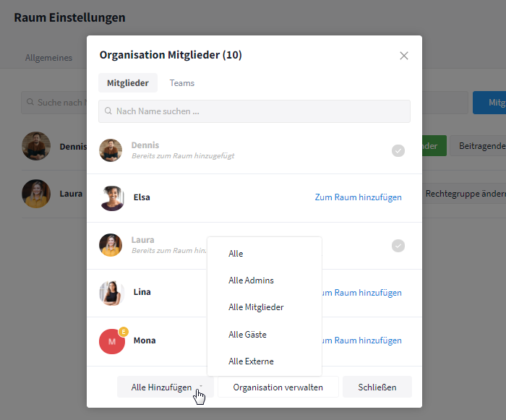Select Alle Gäste from the menu
The width and height of the screenshot is (506, 420).
coord(247,335)
